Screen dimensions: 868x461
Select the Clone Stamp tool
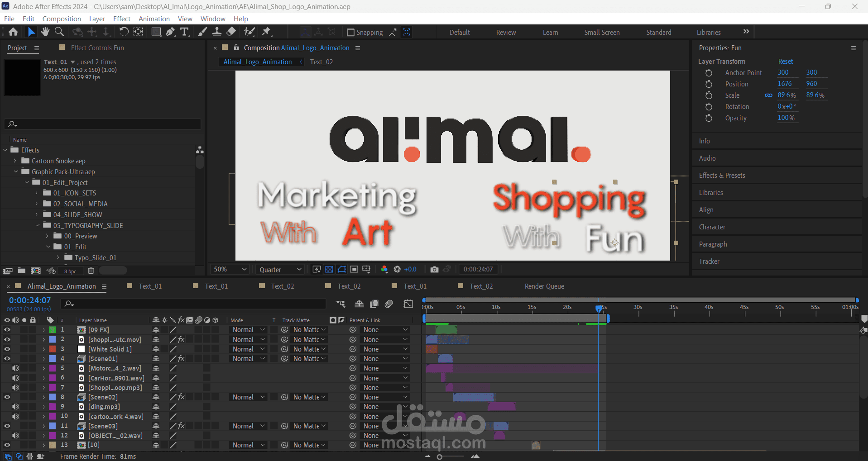(x=217, y=32)
